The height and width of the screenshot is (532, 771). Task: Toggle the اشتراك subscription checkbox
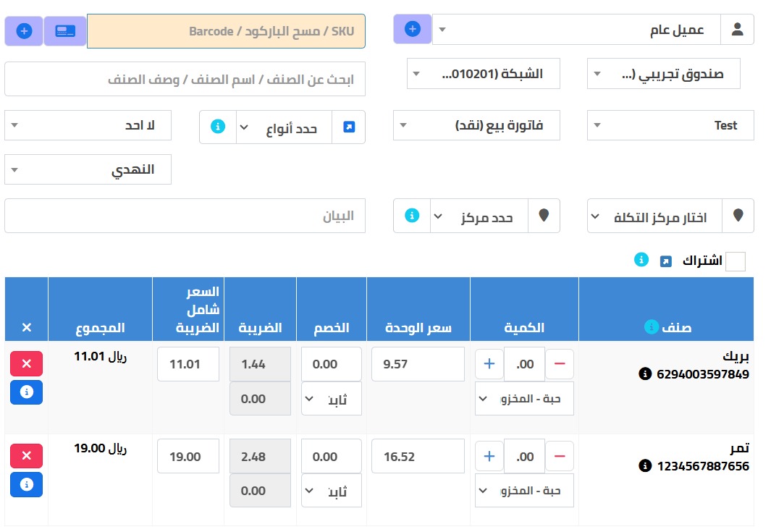coord(735,261)
